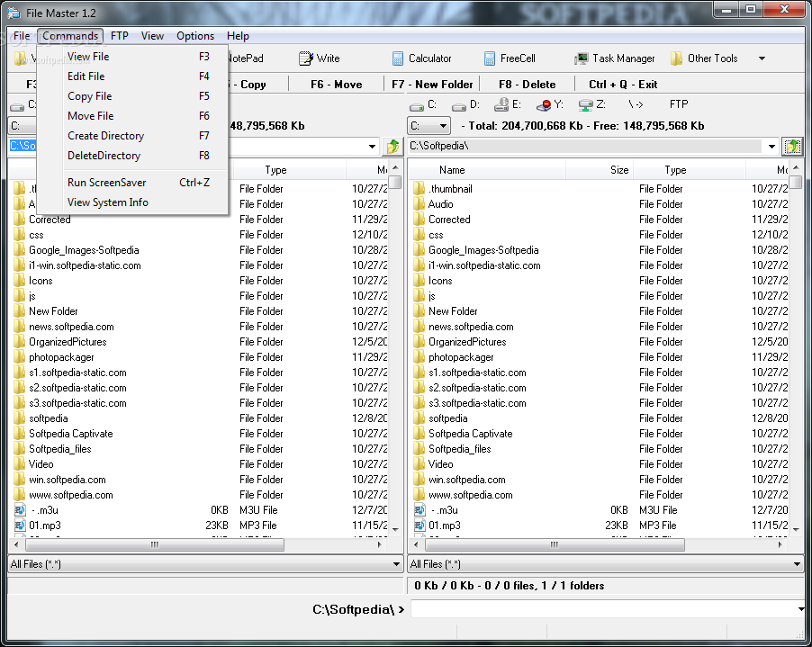Click the root directory \-> button
This screenshot has height=647, width=812.
tap(636, 105)
